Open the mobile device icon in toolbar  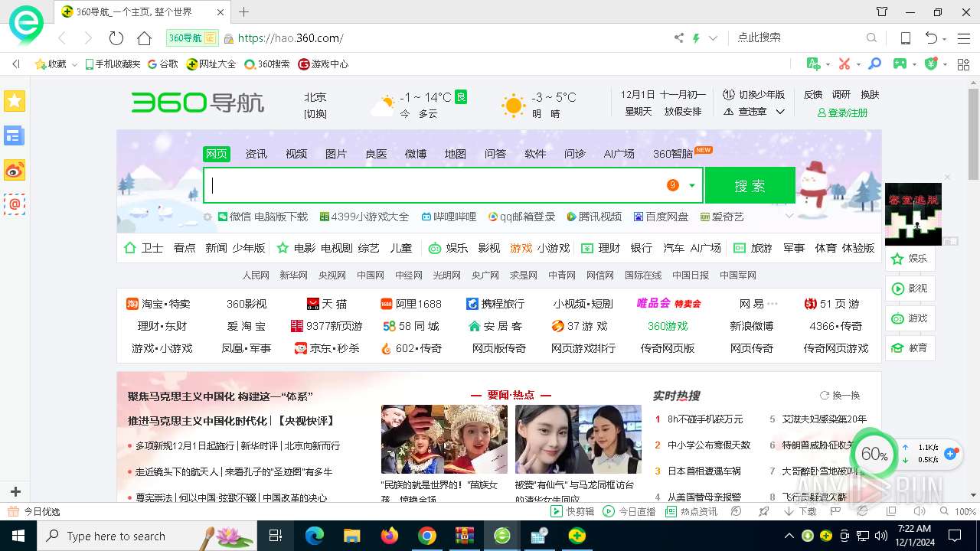pos(905,37)
